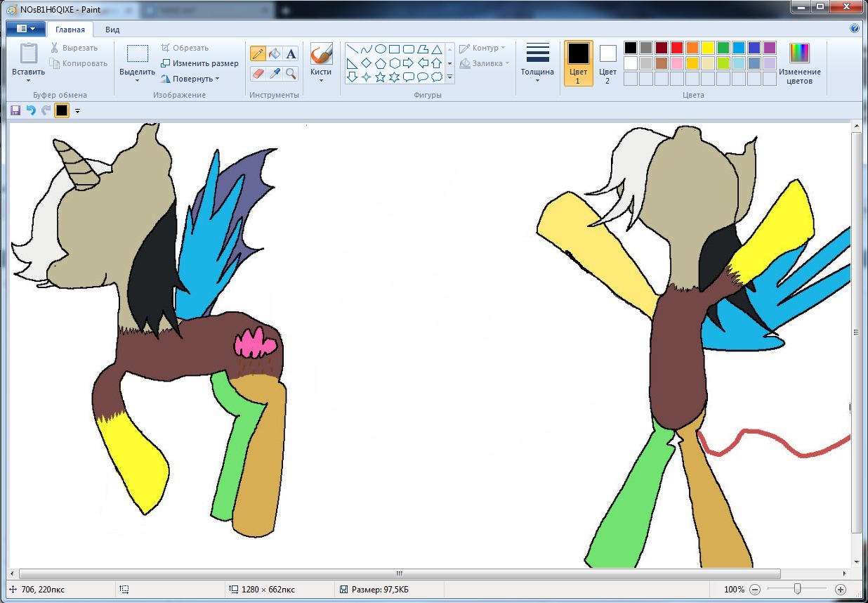
Task: Open the Paste (Вставить) dropdown arrow
Action: coord(29,80)
